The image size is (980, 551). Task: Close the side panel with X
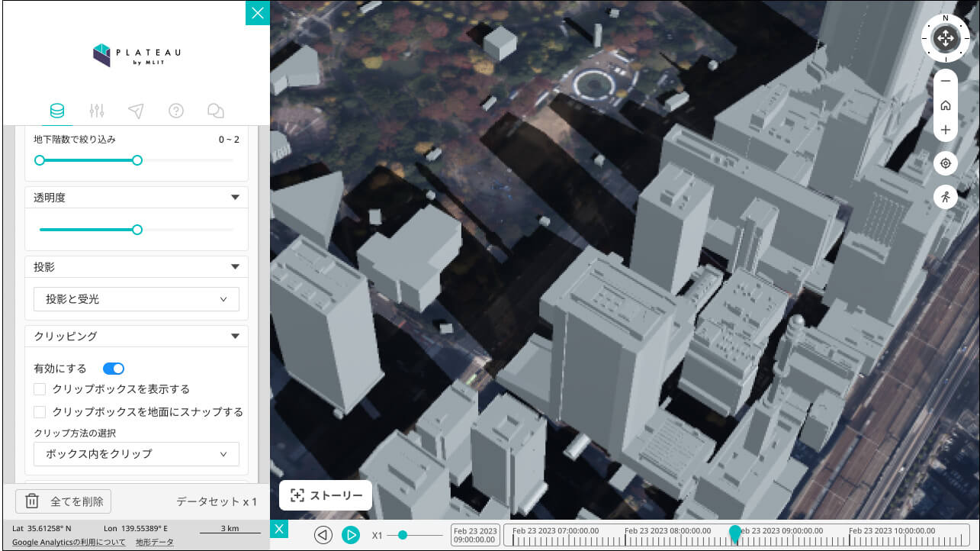[x=258, y=13]
